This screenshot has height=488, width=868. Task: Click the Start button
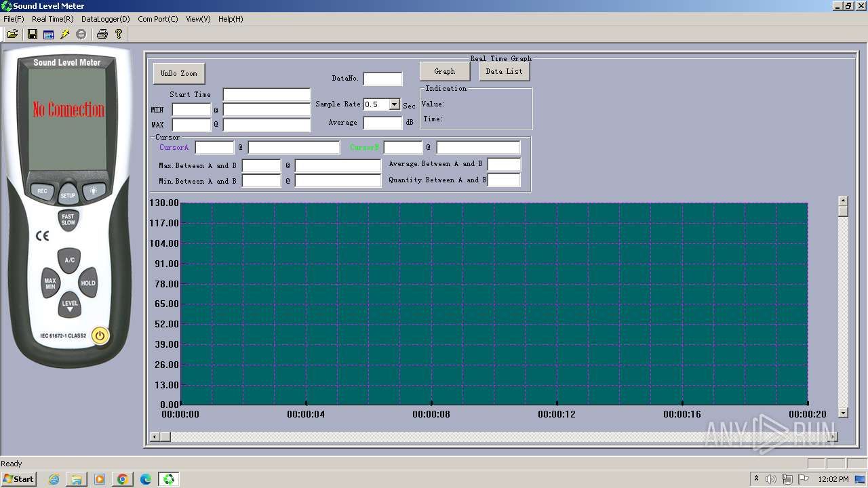(18, 479)
